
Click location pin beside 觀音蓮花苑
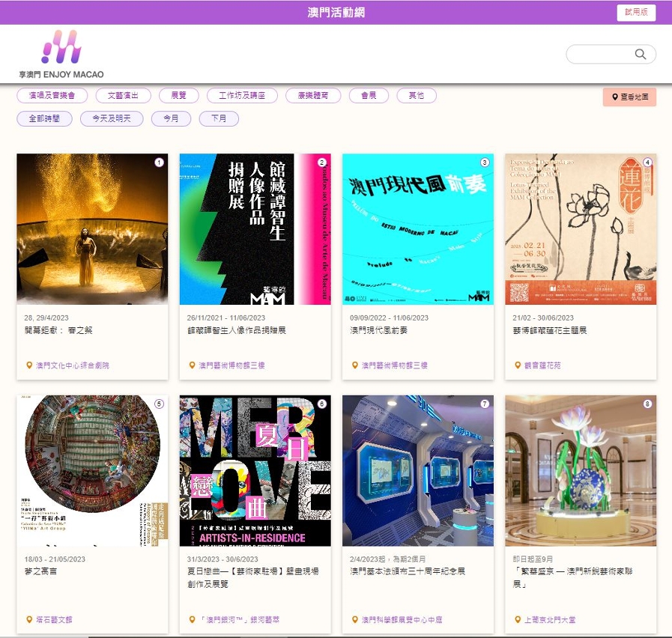[518, 365]
